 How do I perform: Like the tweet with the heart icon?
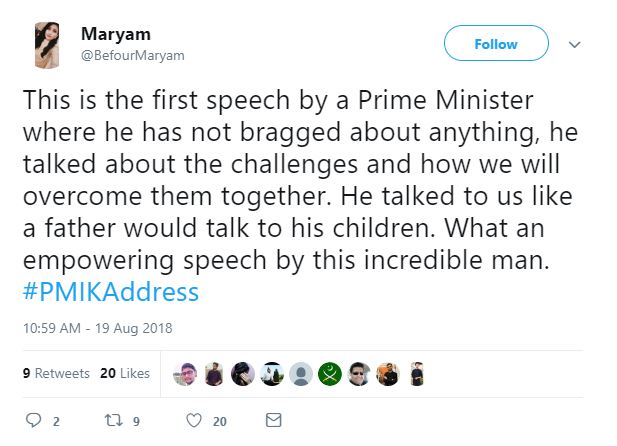(195, 421)
